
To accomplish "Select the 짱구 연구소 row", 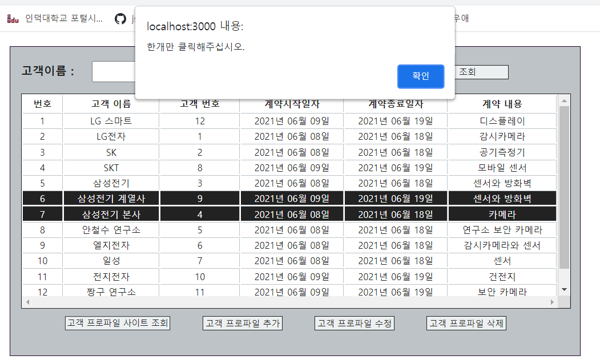I will [x=111, y=292].
